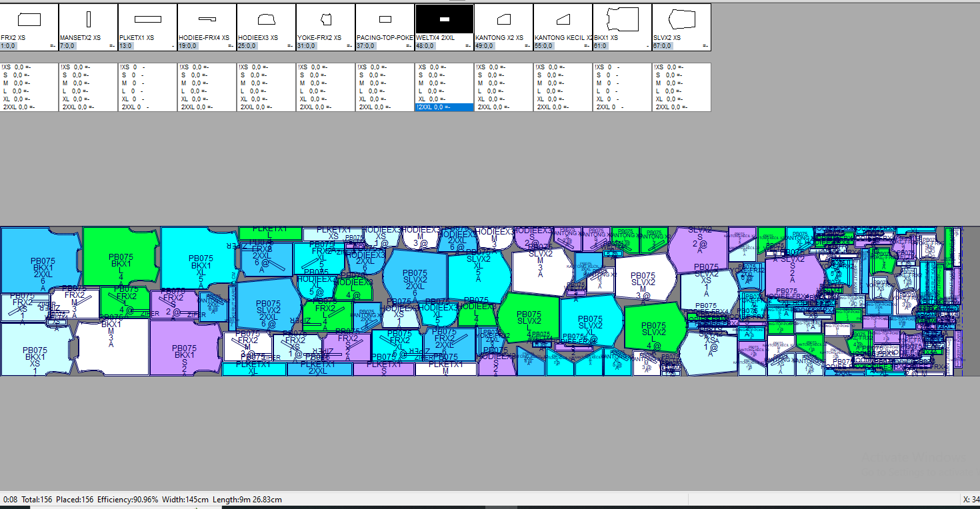Select the FRX2 XS piece icon
Image resolution: width=980 pixels, height=509 pixels.
pyautogui.click(x=29, y=19)
